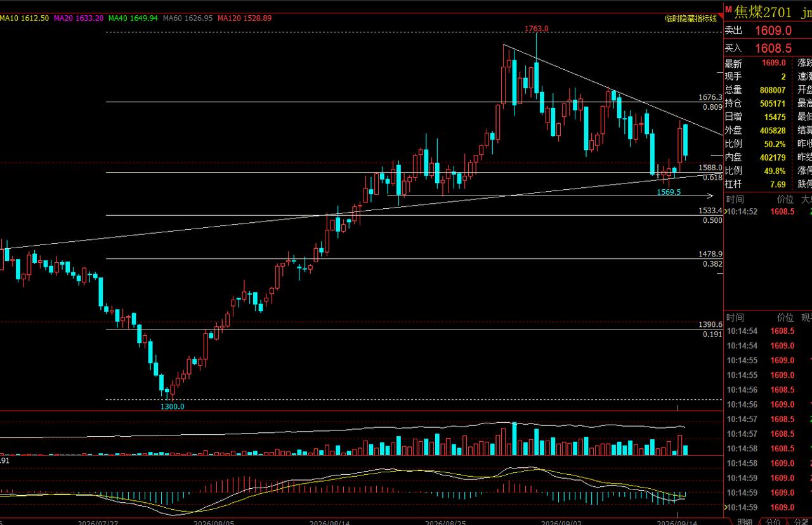Click the 卖出 1609.0 ask price
Screen dimensions: 812x525
pos(773,30)
